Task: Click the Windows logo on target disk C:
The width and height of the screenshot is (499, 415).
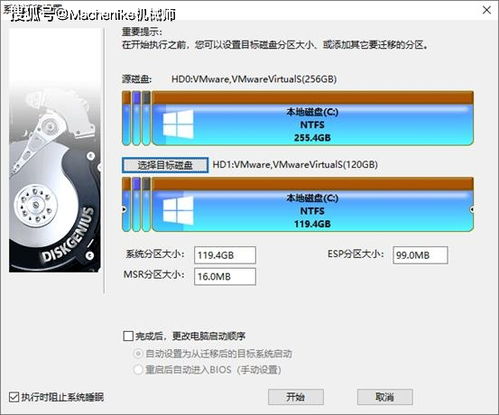Action: (178, 210)
